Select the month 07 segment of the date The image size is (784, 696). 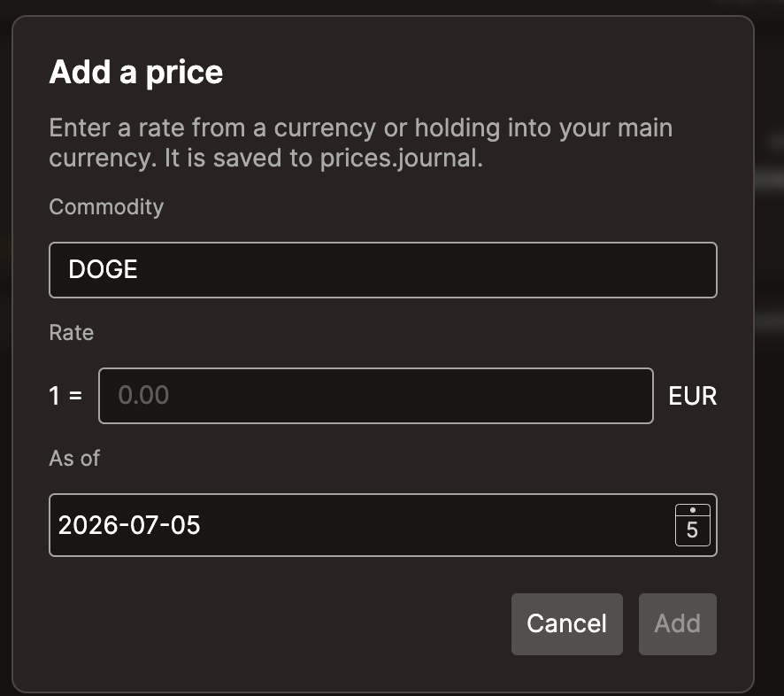(x=145, y=525)
